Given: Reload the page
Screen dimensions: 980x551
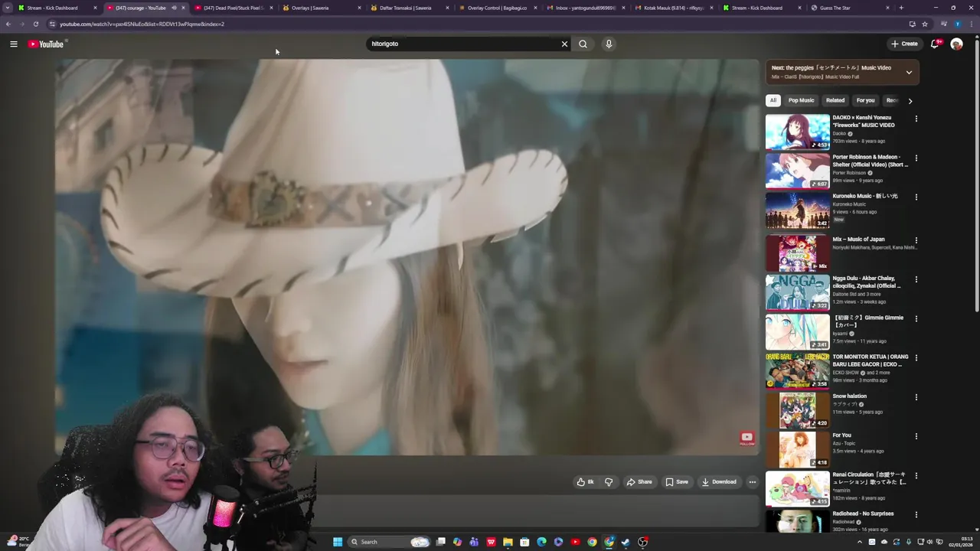Looking at the screenshot, I should click(x=35, y=24).
